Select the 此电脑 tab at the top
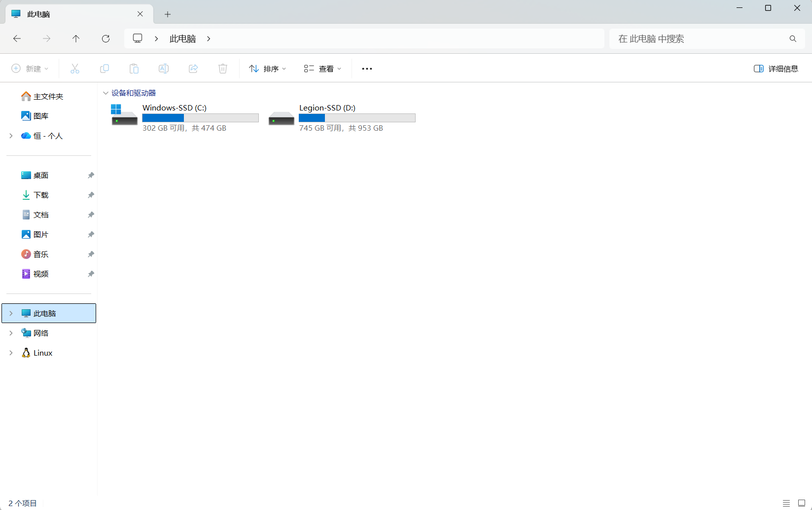The height and width of the screenshot is (510, 812). click(x=79, y=14)
